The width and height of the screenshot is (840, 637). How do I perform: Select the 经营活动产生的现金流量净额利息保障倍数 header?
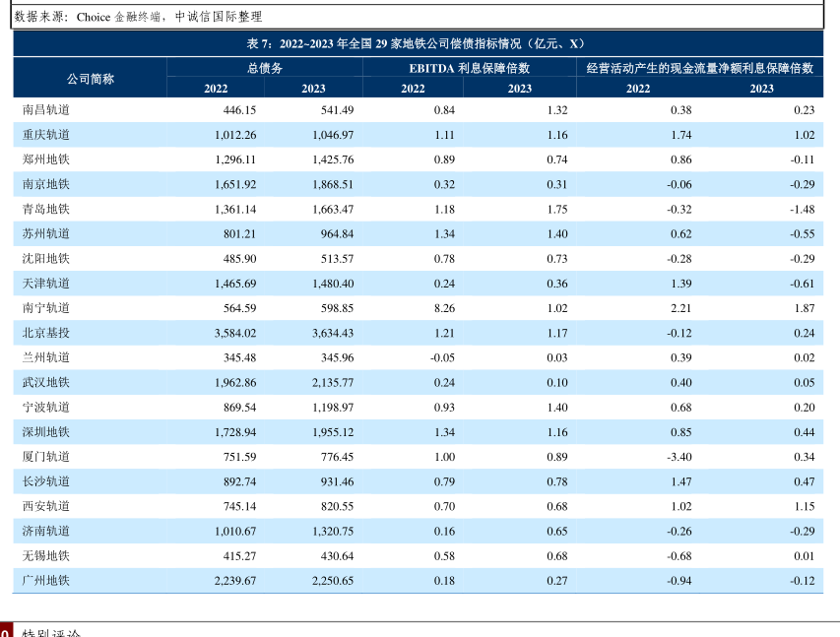[699, 68]
